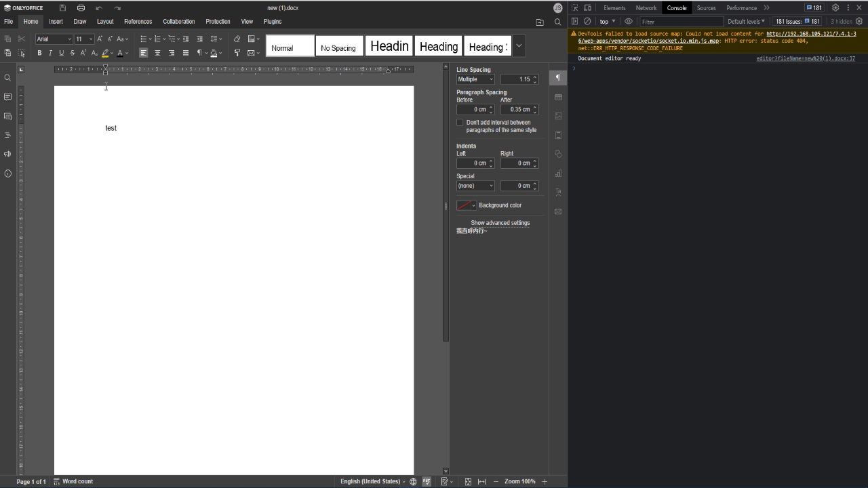Open the feedback and support megaphone icon
The width and height of the screenshot is (868, 488).
pos(7,154)
